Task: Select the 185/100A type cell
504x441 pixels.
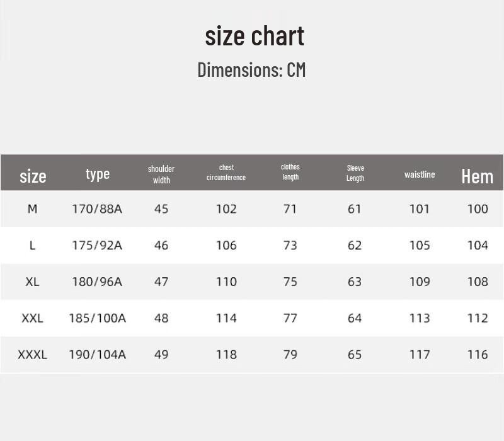Action: tap(98, 318)
